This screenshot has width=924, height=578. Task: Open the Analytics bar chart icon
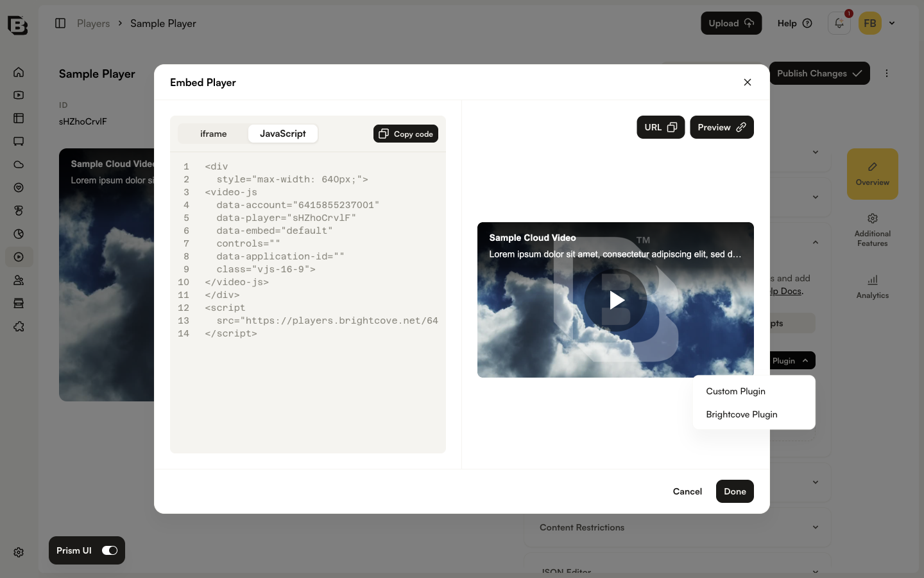coord(873,280)
